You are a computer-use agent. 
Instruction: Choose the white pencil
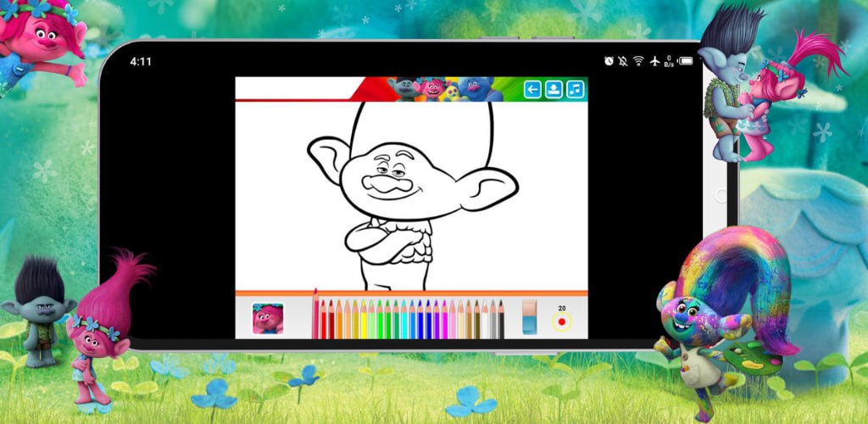485,320
